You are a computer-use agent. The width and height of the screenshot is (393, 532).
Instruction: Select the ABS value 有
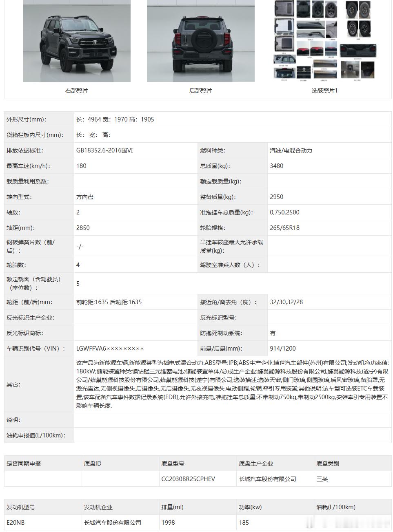(x=273, y=333)
